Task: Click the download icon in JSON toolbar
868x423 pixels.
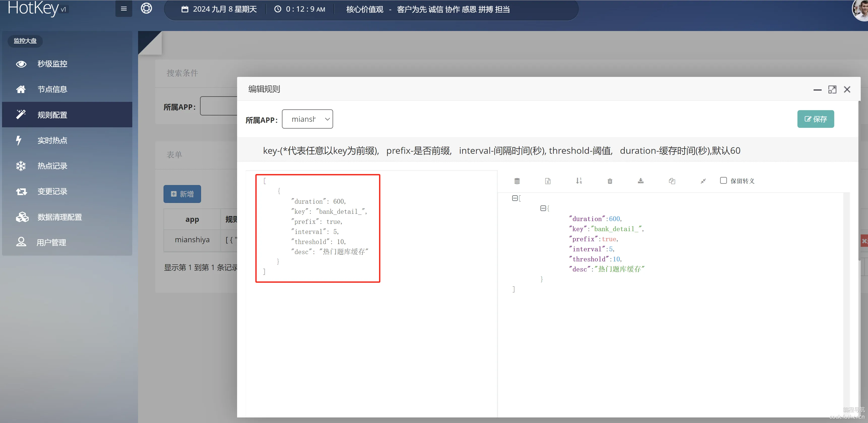Action: (640, 181)
